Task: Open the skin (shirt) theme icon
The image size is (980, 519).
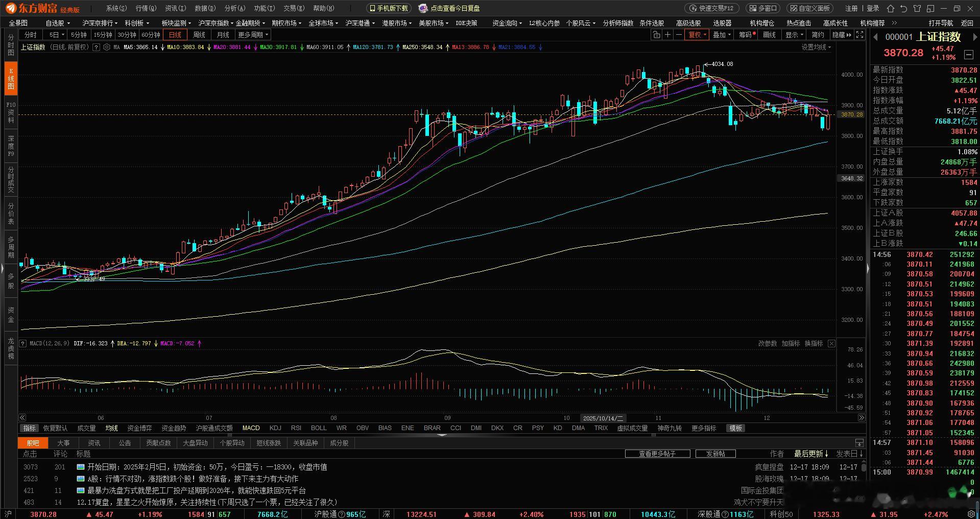Action: tap(917, 8)
